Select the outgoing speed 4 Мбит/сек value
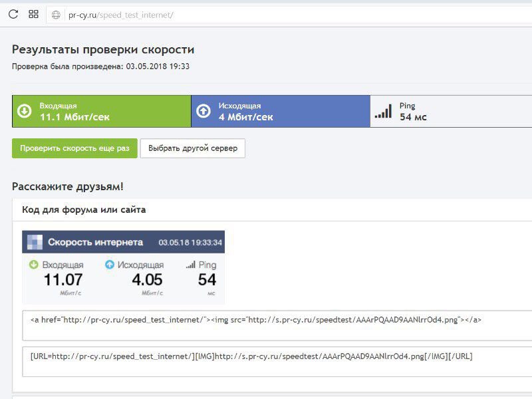 (x=245, y=117)
